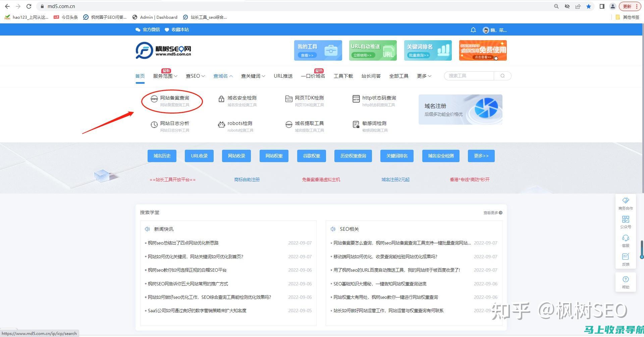This screenshot has width=644, height=337.
Task: Open the 站长问答 navigation item
Action: (x=371, y=76)
